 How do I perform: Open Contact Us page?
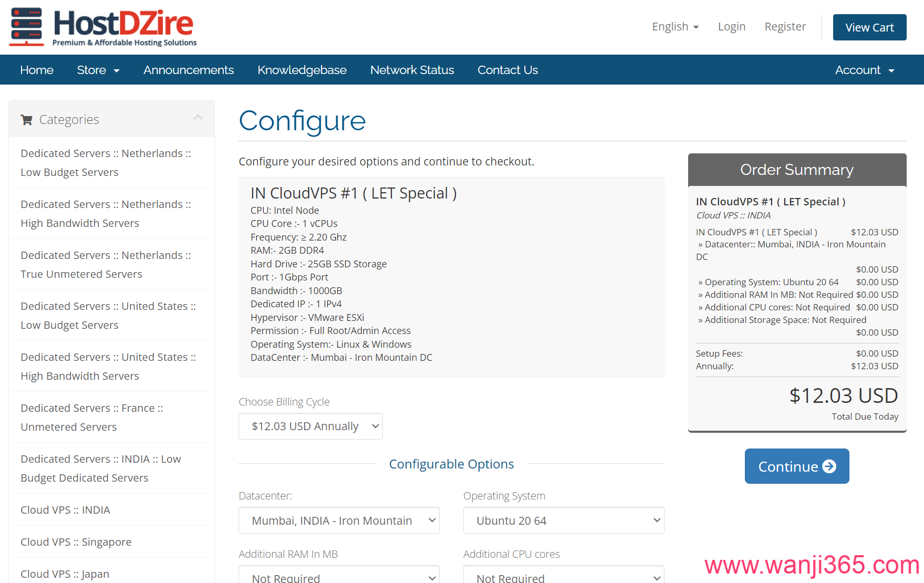(507, 70)
